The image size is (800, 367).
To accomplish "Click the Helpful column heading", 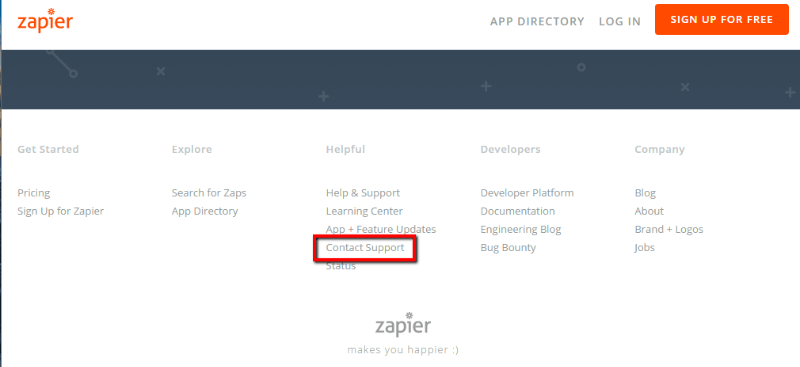I will point(345,150).
